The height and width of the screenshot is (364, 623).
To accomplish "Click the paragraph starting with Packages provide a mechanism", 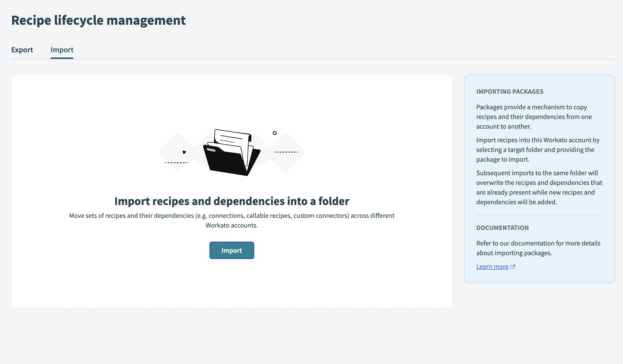I will (534, 117).
